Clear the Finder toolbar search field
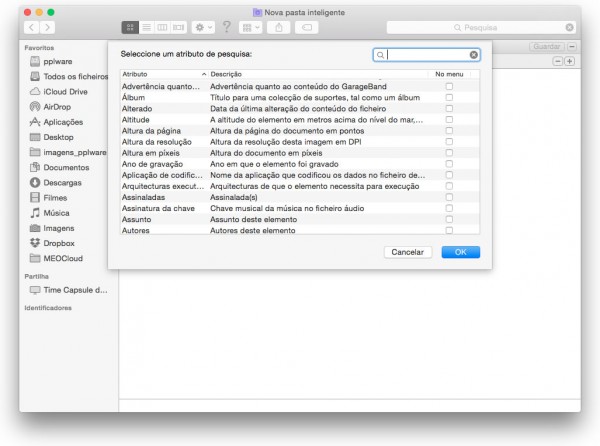 pos(569,28)
